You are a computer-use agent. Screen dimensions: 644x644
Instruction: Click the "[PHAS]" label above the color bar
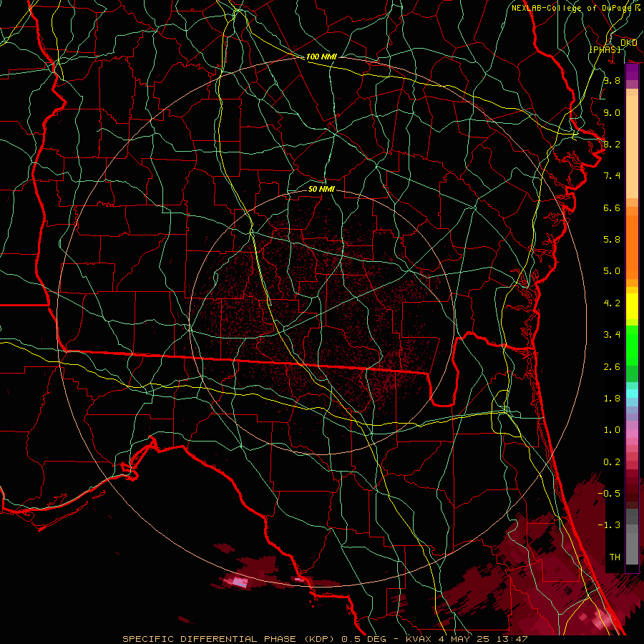pyautogui.click(x=605, y=49)
